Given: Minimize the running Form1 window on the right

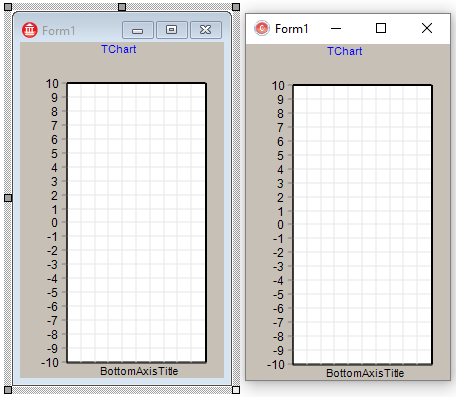Looking at the screenshot, I should (x=336, y=29).
